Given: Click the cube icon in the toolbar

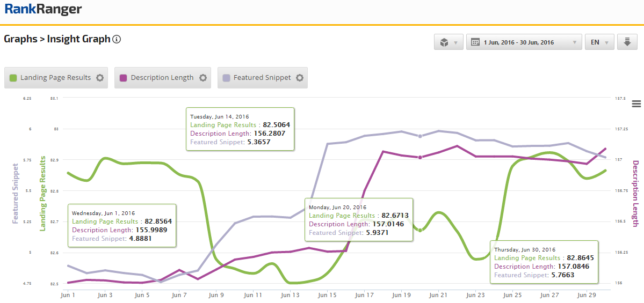Looking at the screenshot, I should point(444,42).
